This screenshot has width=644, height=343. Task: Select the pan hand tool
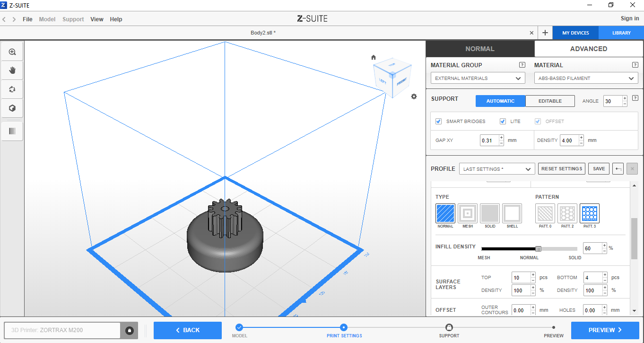12,70
